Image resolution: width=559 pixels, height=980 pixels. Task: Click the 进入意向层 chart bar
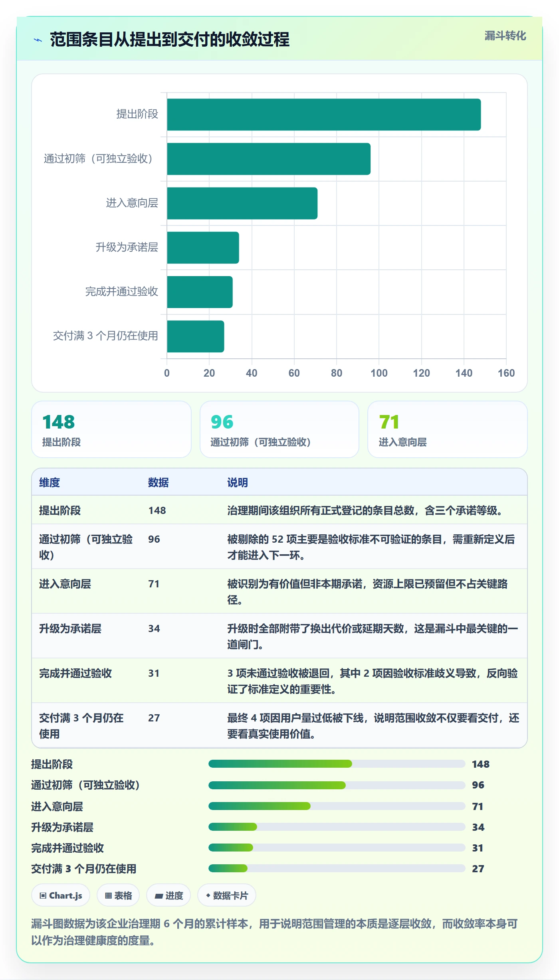click(242, 203)
